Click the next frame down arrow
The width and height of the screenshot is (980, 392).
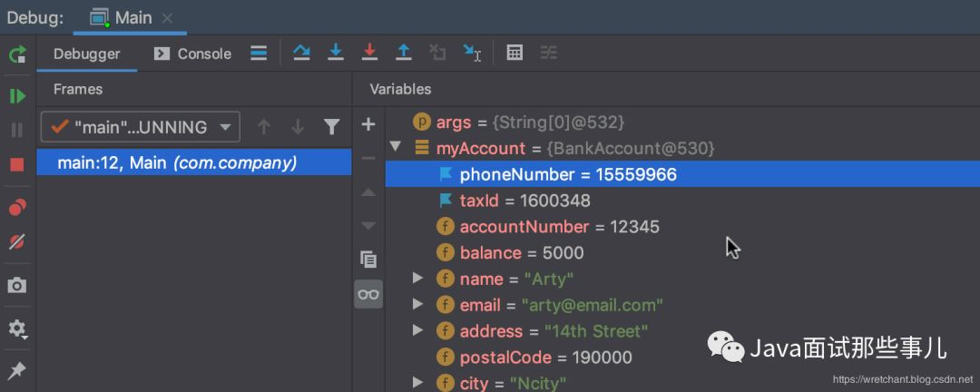[298, 128]
